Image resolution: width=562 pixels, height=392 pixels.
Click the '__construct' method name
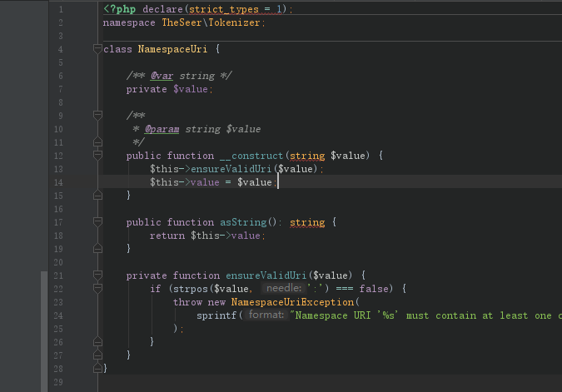(x=251, y=156)
